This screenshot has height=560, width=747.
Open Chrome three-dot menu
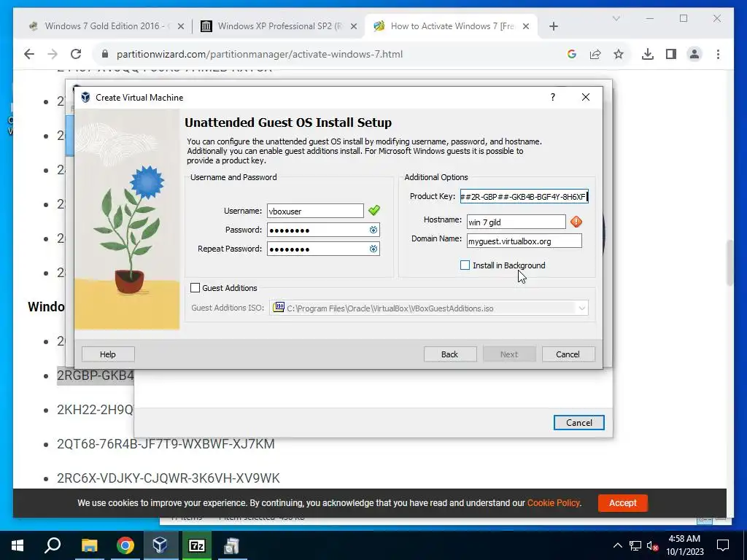[718, 54]
